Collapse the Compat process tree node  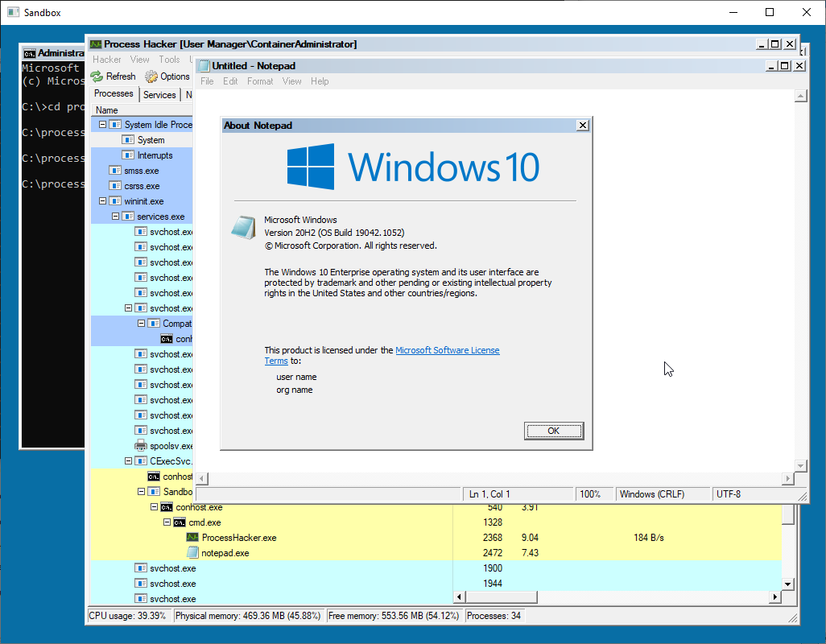click(141, 324)
